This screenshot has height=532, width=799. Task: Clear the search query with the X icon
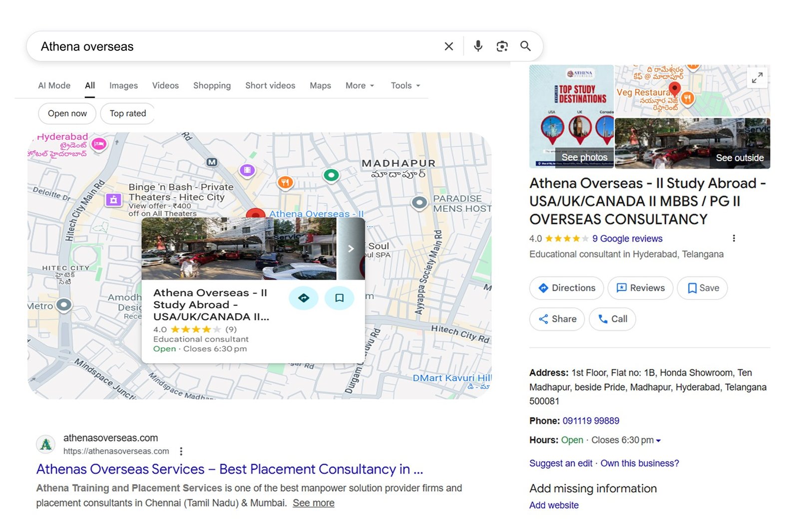(448, 45)
